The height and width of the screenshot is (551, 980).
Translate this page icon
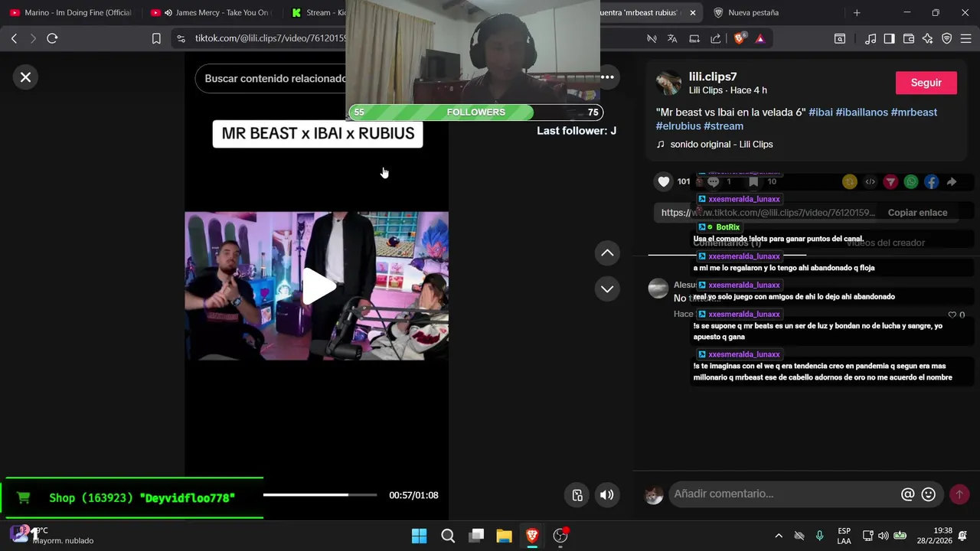pyautogui.click(x=672, y=38)
